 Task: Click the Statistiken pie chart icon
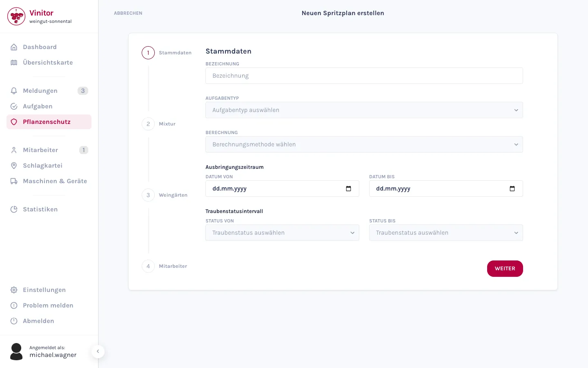[x=14, y=209]
